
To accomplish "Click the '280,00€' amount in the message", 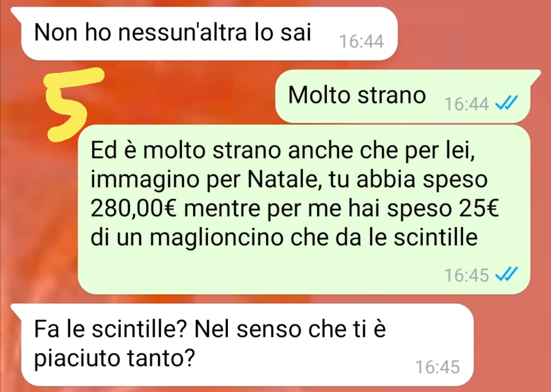I will (134, 208).
